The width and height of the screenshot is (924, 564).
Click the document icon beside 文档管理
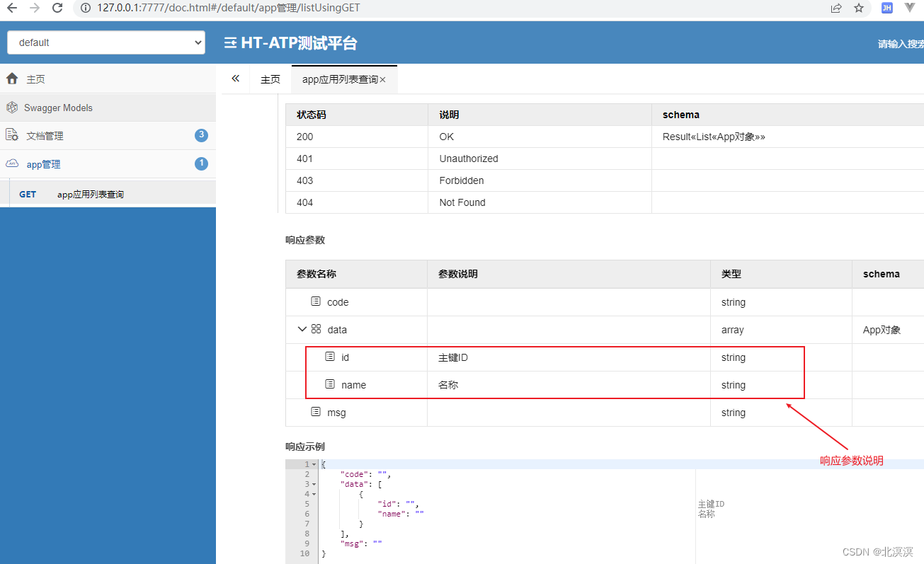(x=11, y=135)
